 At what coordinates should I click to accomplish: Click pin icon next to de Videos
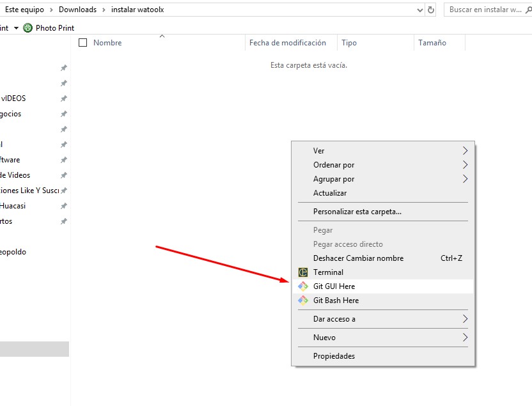coord(63,175)
